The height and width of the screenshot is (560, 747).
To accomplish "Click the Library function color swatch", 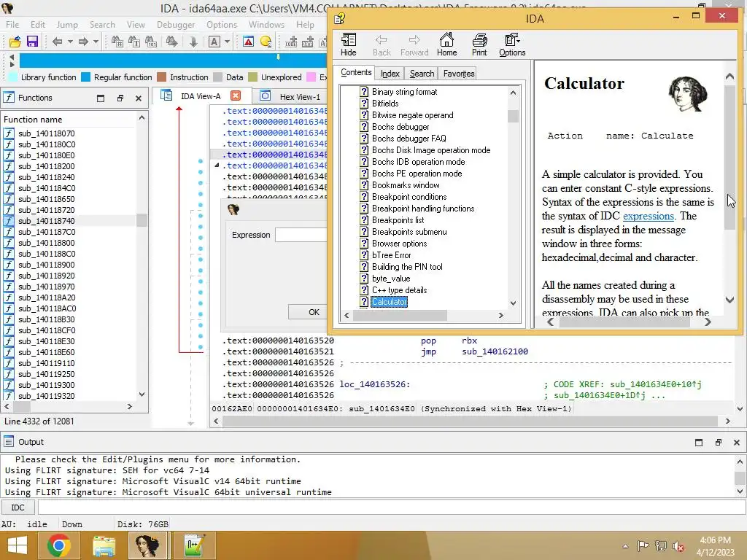I will click(x=13, y=77).
